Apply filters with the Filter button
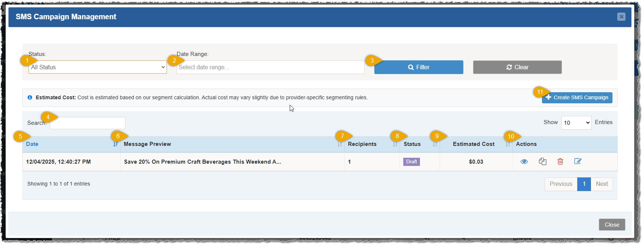The height and width of the screenshot is (247, 644). tap(418, 67)
